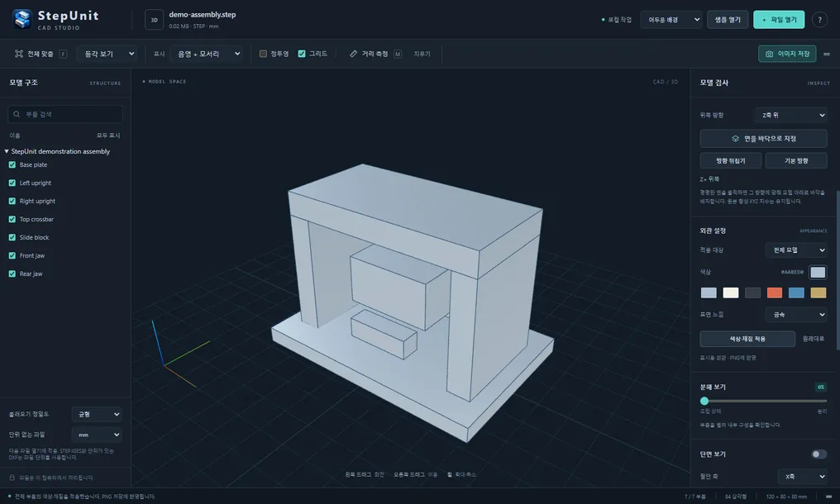The width and height of the screenshot is (840, 504).
Task: Uncheck the 그리드 checkbox
Action: pos(302,54)
